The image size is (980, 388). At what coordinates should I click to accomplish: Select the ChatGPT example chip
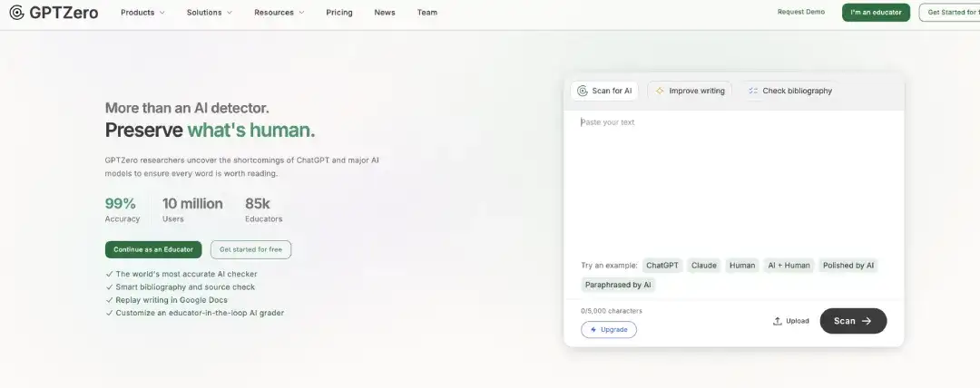[662, 266]
